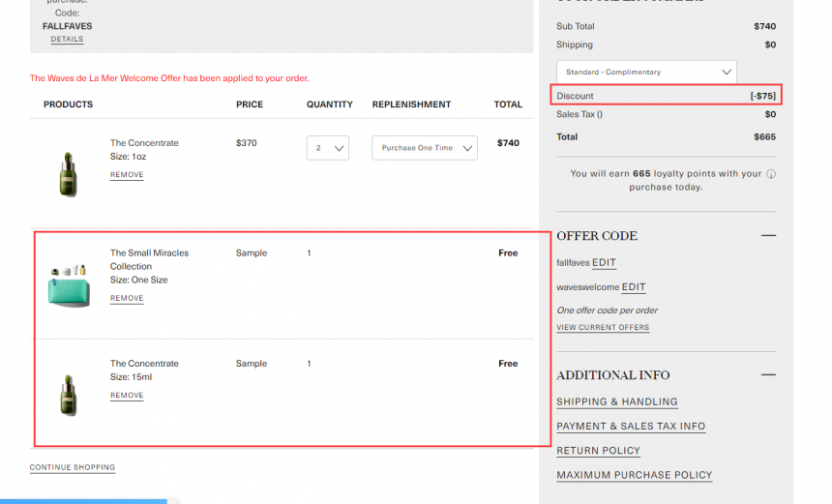832x504 pixels.
Task: Click The Concentrate 1oz product thumbnail
Action: coord(68,174)
